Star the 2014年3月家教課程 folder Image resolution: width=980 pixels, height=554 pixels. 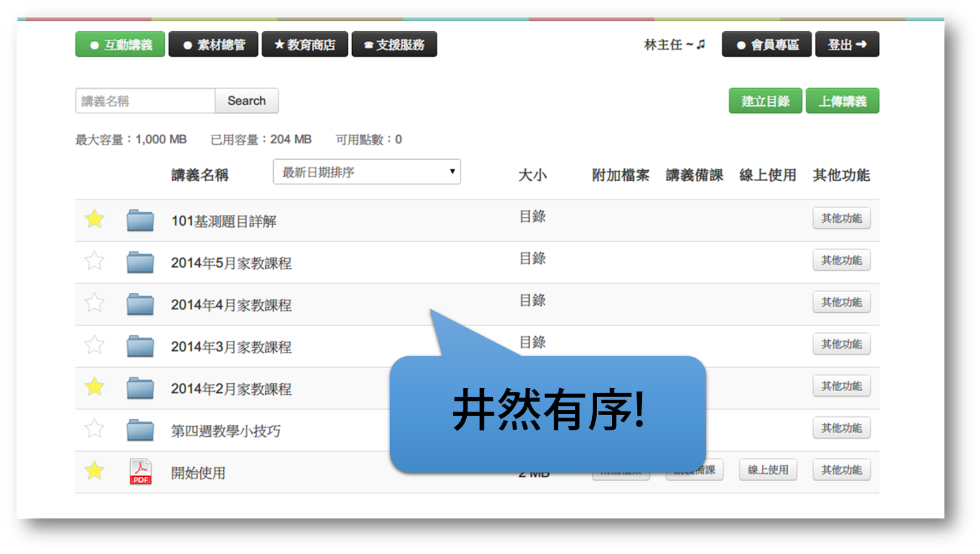[x=94, y=345]
